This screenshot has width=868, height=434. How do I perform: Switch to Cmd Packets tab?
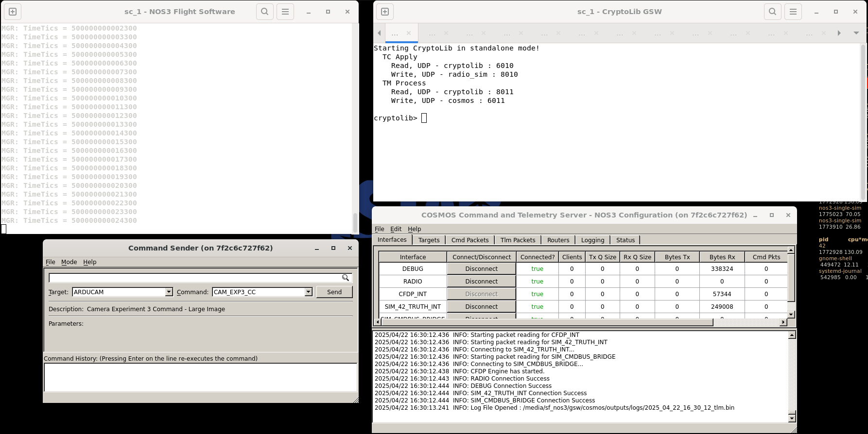tap(470, 240)
